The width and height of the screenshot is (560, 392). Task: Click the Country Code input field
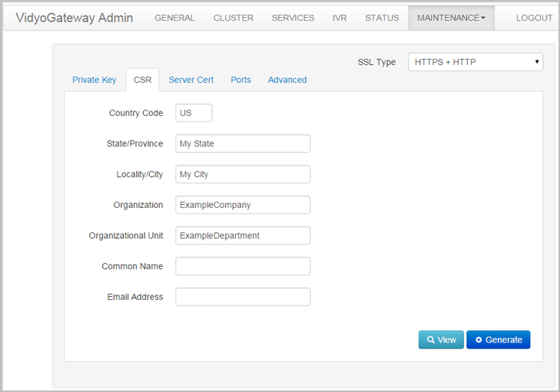pyautogui.click(x=193, y=113)
